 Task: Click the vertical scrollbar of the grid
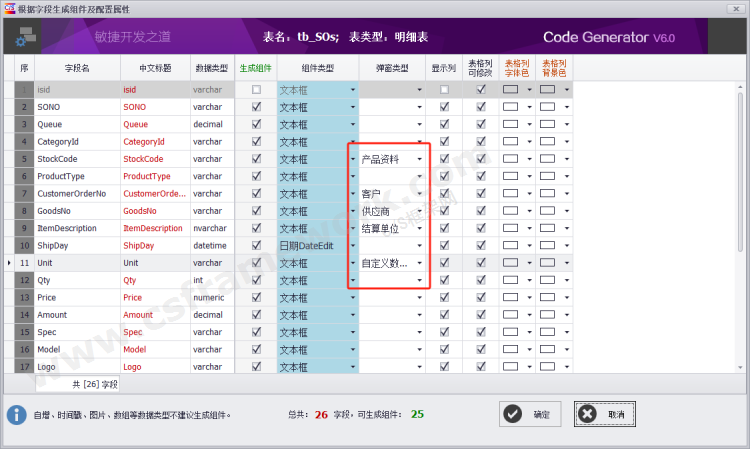click(740, 172)
